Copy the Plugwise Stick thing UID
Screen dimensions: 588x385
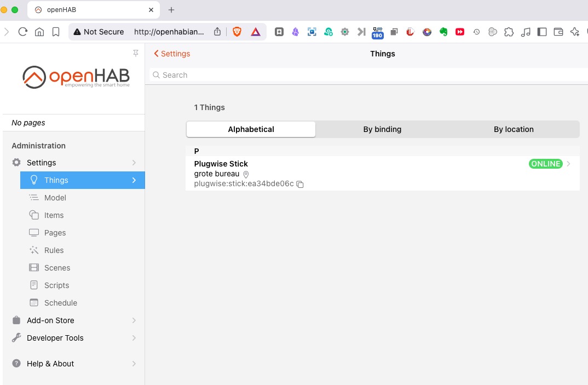[300, 184]
